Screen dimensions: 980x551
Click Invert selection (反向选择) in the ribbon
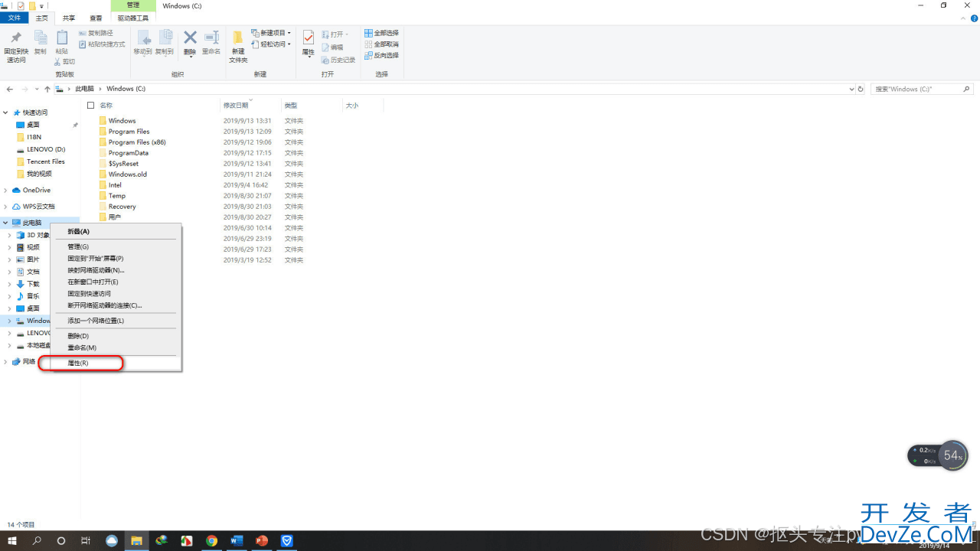[x=381, y=55]
